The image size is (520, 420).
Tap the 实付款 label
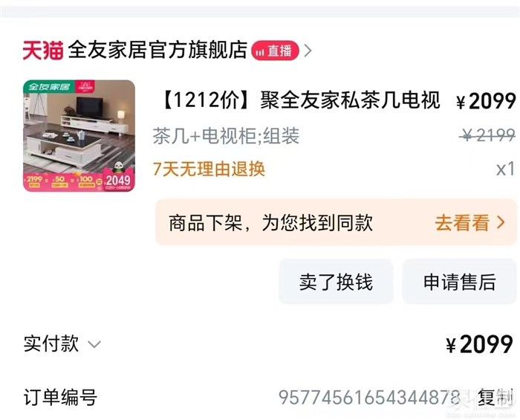[51, 343]
